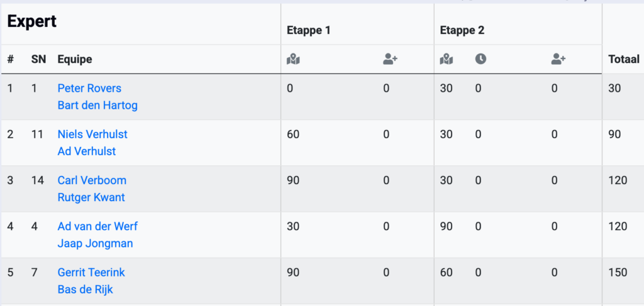Click the Etappe 2 header label
The height and width of the screenshot is (306, 644).
point(462,30)
